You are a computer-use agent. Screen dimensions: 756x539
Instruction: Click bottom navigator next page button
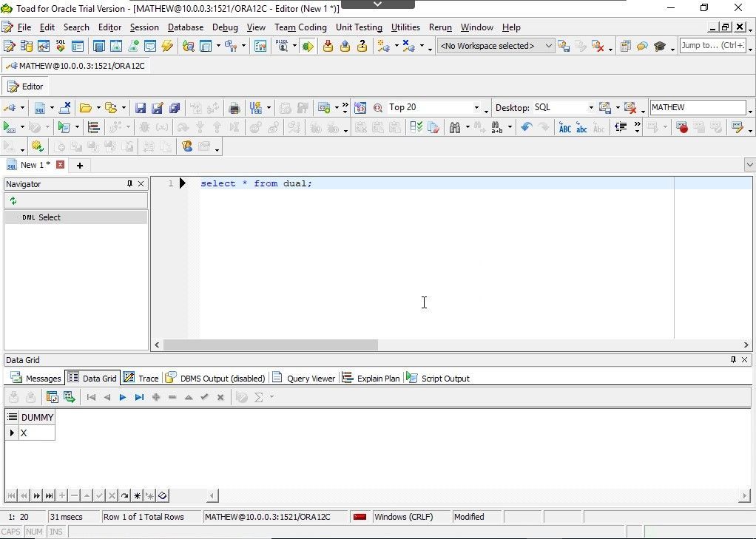(x=37, y=495)
